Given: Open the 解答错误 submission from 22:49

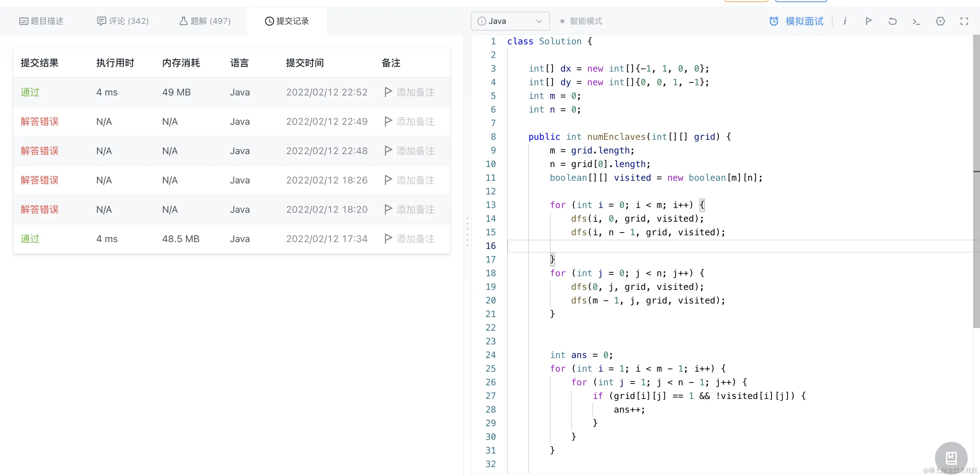Looking at the screenshot, I should tap(40, 122).
